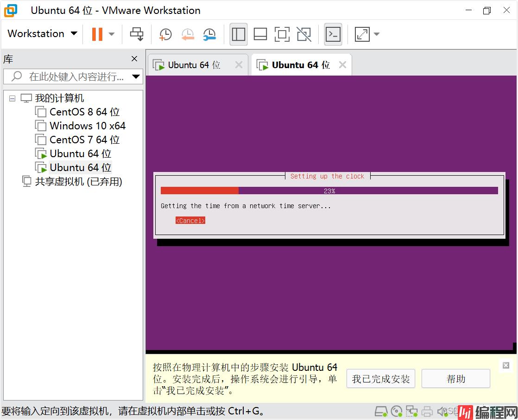Toggle the thumbnail bar view

pos(260,34)
